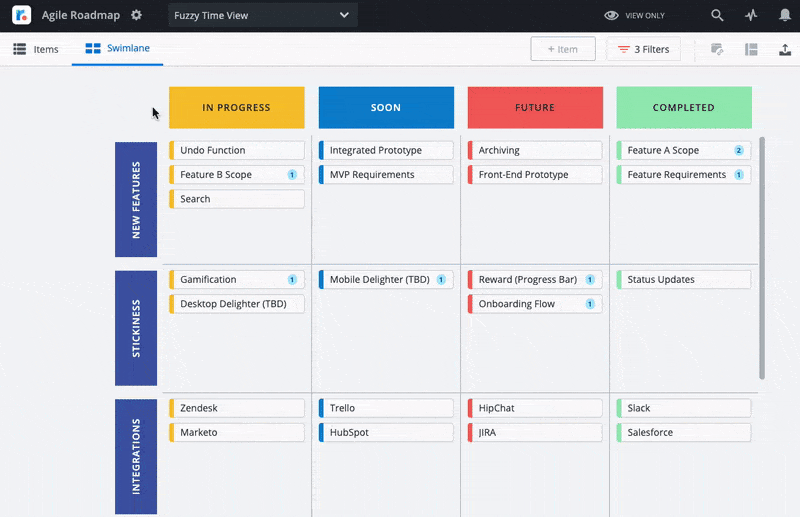Open the 3 Filters dropdown

(x=643, y=49)
